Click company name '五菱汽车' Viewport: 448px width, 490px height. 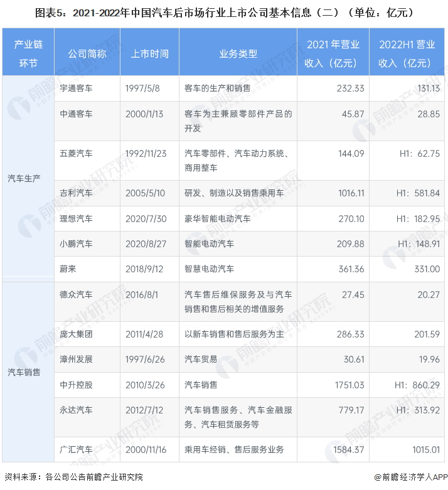[x=76, y=154]
